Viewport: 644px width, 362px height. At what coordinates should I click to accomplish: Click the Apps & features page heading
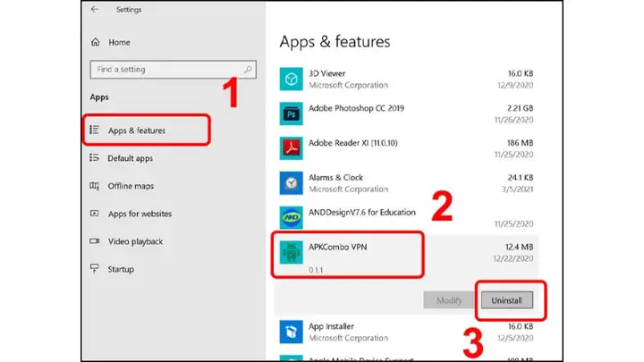click(x=335, y=42)
